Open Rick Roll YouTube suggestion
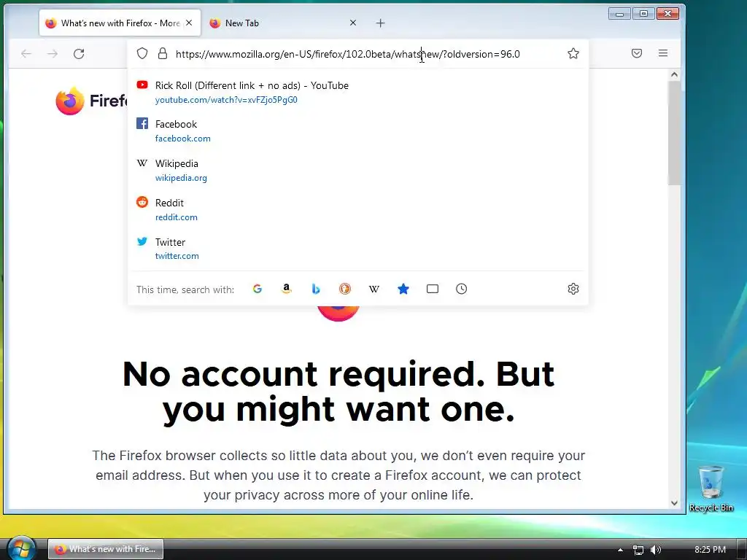The height and width of the screenshot is (560, 747). (x=357, y=93)
